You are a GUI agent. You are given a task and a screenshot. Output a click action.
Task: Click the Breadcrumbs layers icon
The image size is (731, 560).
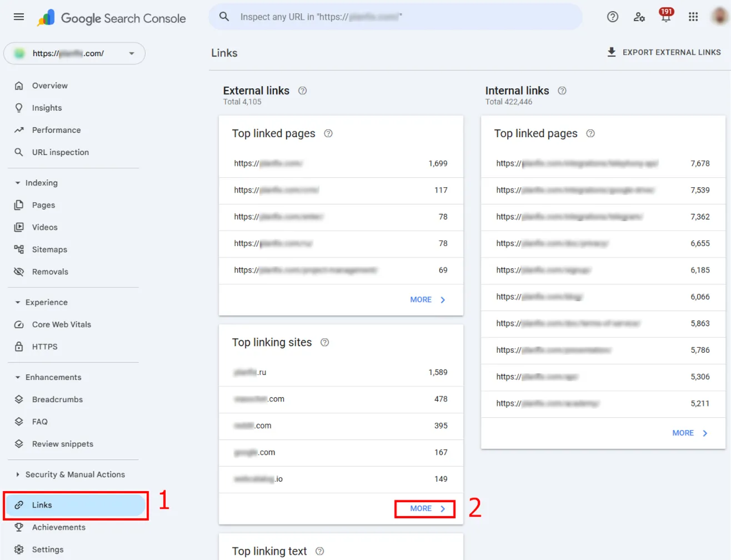[19, 399]
